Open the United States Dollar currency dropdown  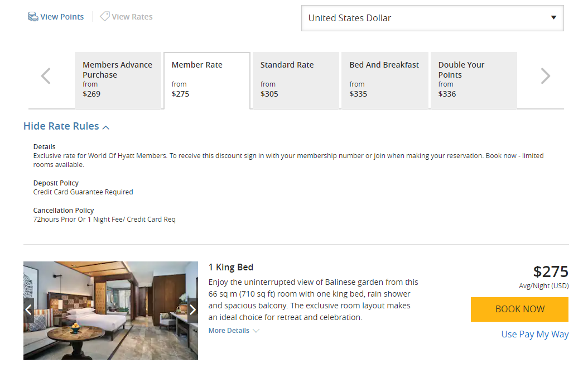pos(432,18)
